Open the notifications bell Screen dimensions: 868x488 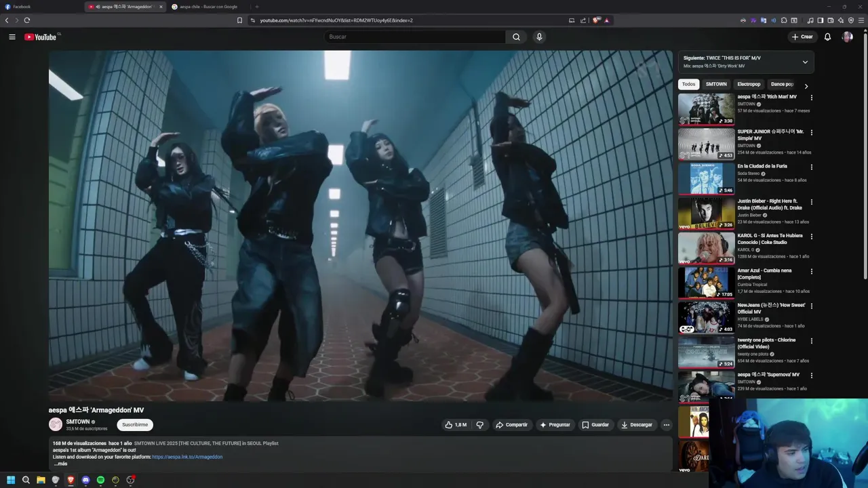(827, 37)
